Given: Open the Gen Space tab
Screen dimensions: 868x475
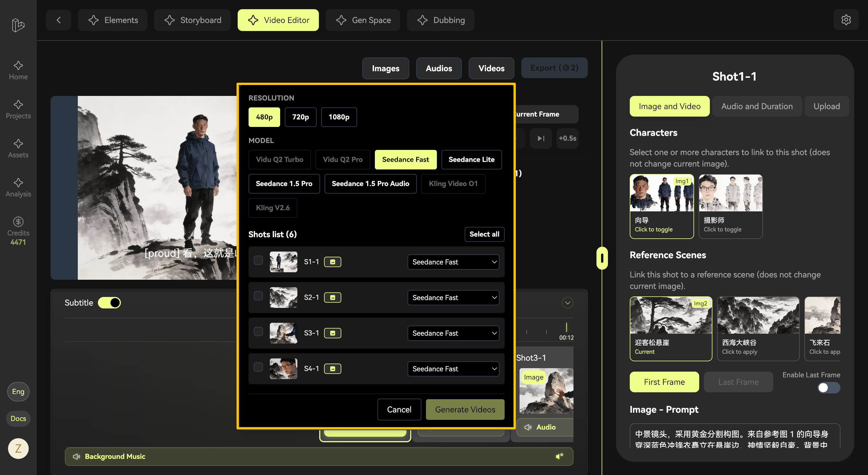Looking at the screenshot, I should pos(363,20).
